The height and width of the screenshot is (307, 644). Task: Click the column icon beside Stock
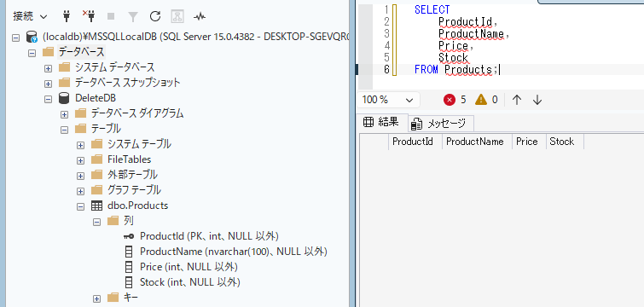click(129, 282)
